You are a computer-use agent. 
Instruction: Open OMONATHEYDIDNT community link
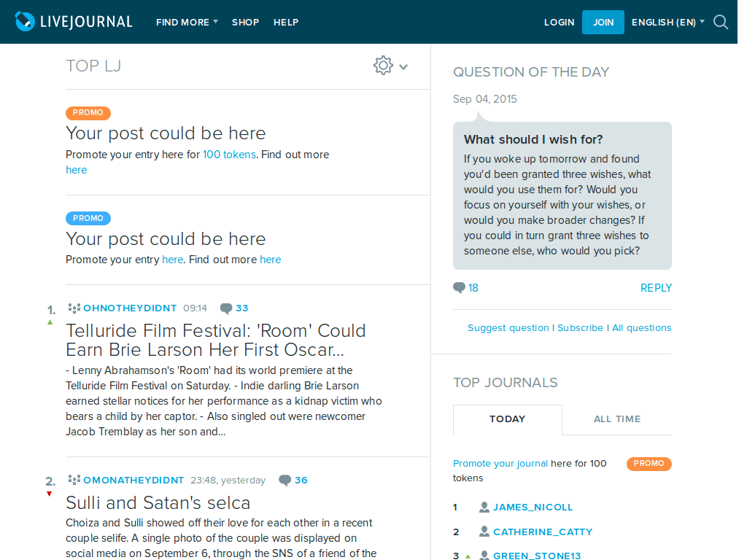(x=133, y=480)
